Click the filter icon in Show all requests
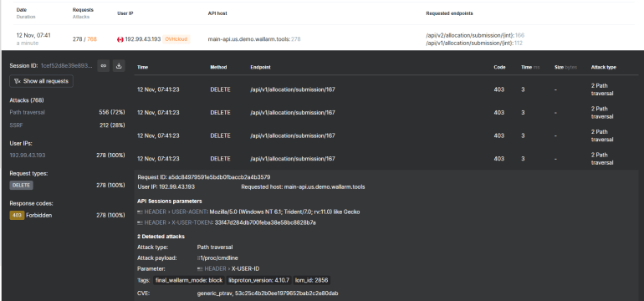Screen dimensions: 644x301 point(18,81)
